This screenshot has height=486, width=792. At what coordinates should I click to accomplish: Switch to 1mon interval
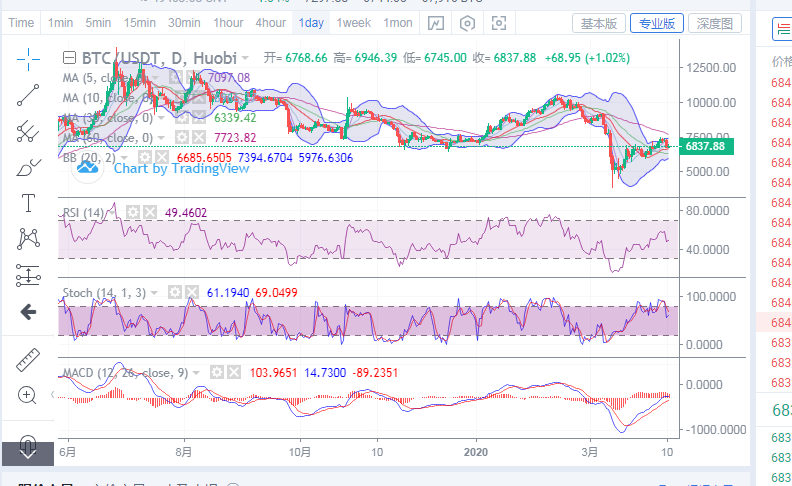[398, 23]
